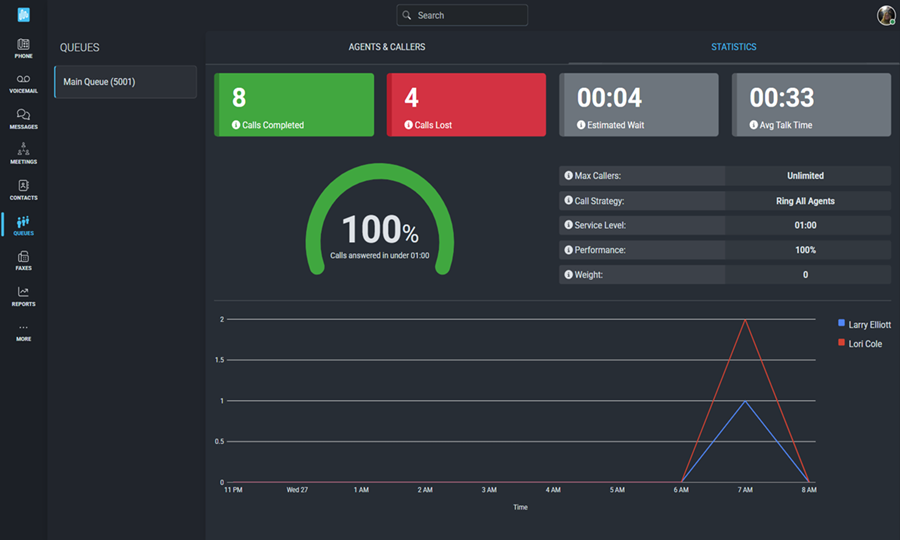Switch to the Agents & Callers tab

386,47
